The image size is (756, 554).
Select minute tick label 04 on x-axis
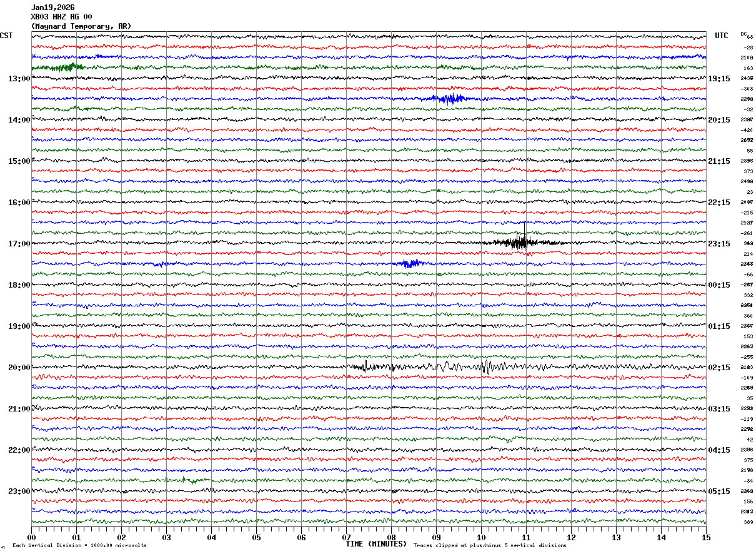(x=211, y=537)
